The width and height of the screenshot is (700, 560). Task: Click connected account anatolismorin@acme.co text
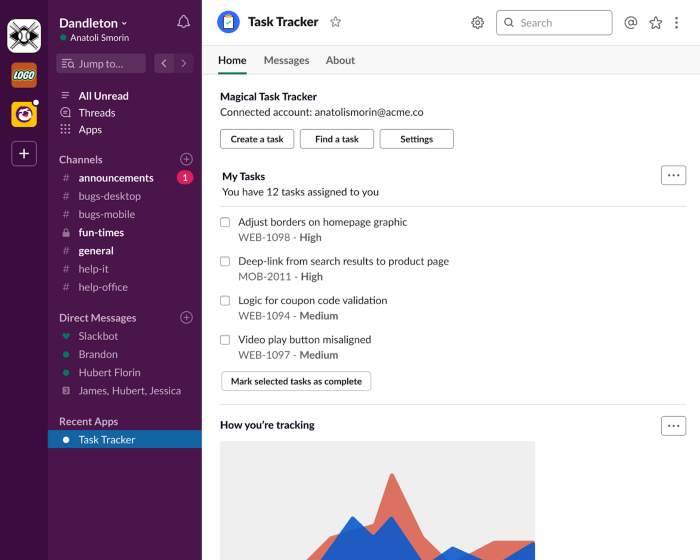[x=369, y=113]
